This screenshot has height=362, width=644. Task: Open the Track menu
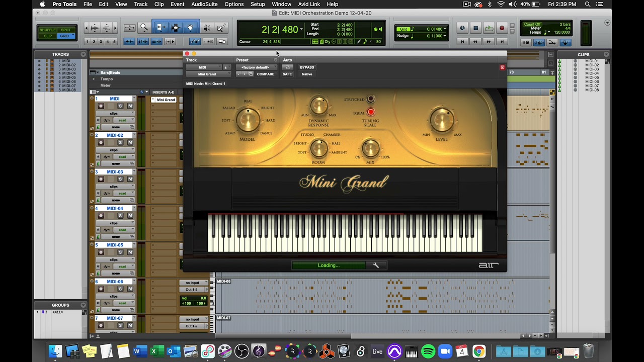[x=140, y=4]
